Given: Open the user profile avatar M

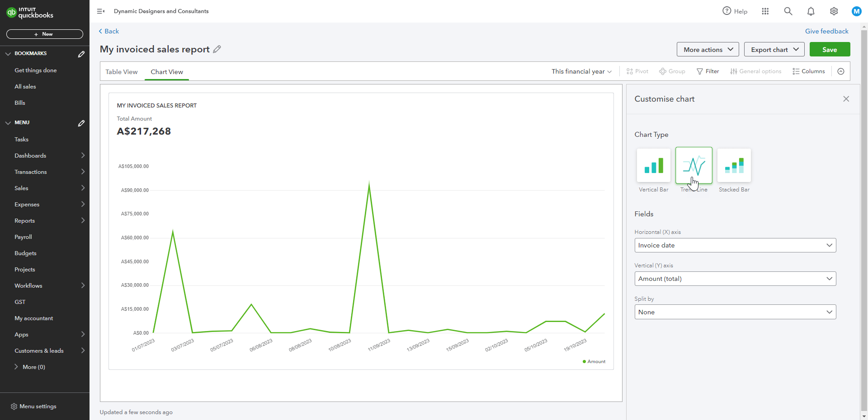Looking at the screenshot, I should (856, 11).
